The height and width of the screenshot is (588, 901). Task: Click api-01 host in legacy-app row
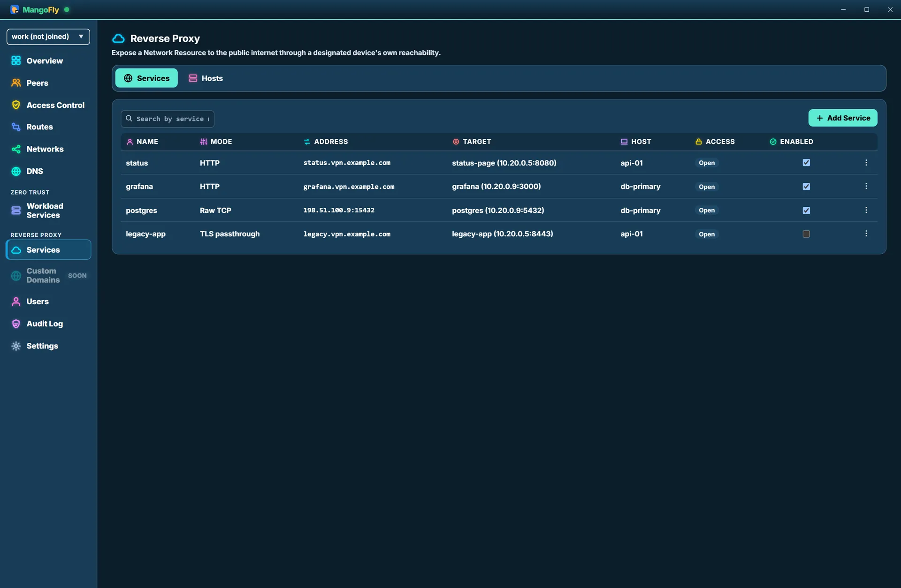(x=632, y=234)
